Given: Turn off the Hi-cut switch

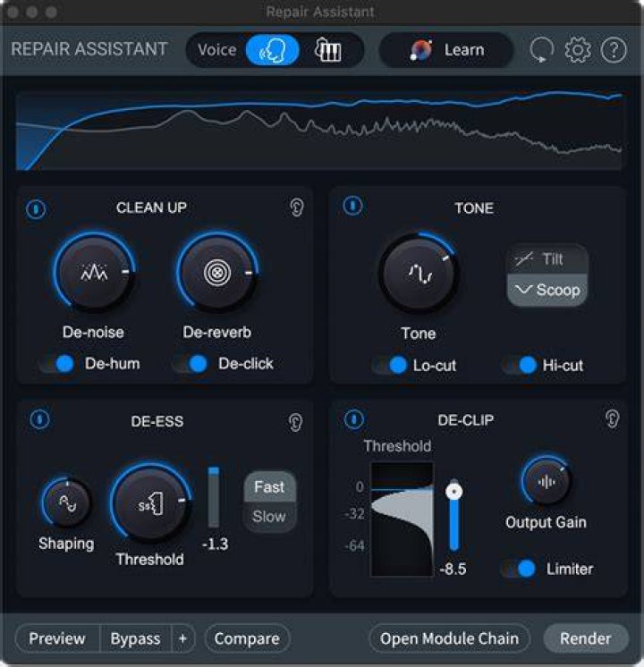Looking at the screenshot, I should coord(520,366).
